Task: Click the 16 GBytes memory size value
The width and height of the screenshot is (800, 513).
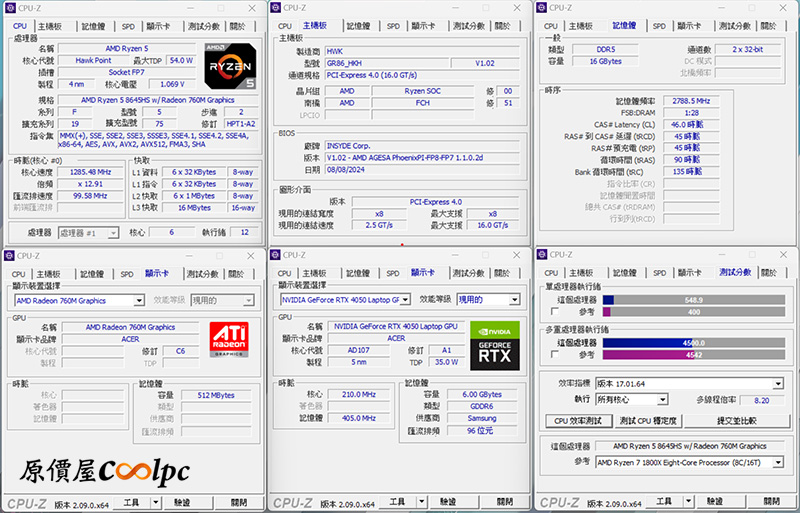Action: [x=605, y=61]
